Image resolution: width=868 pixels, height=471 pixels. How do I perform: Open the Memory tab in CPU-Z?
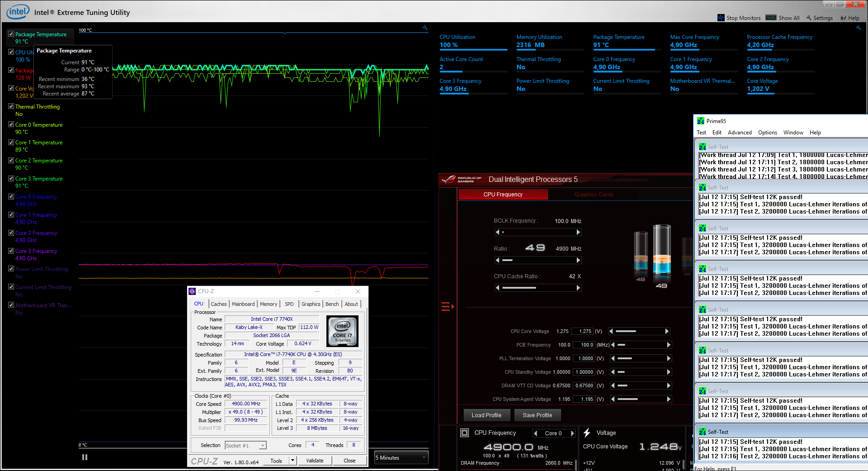coord(269,304)
